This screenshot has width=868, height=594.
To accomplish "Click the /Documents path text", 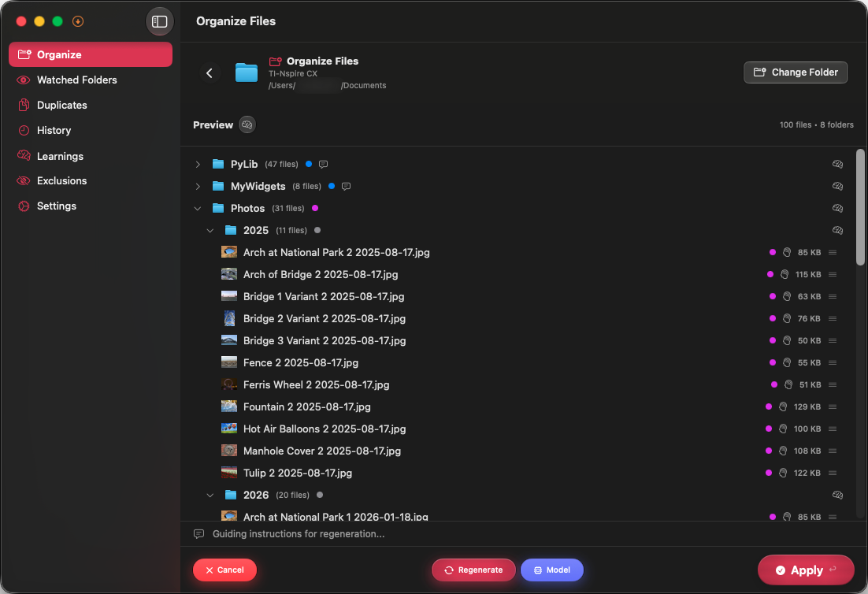I will pos(364,86).
